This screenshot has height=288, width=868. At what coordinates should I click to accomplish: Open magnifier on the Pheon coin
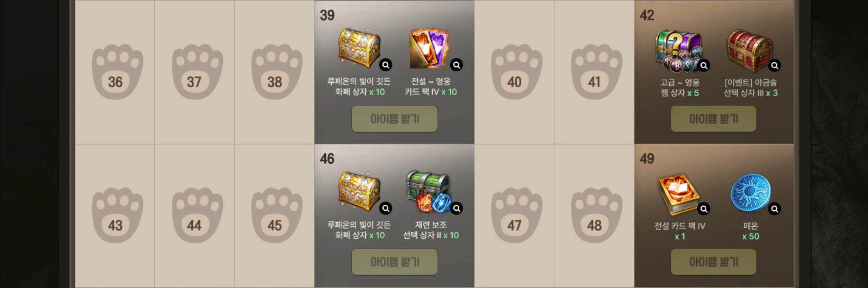(x=775, y=209)
